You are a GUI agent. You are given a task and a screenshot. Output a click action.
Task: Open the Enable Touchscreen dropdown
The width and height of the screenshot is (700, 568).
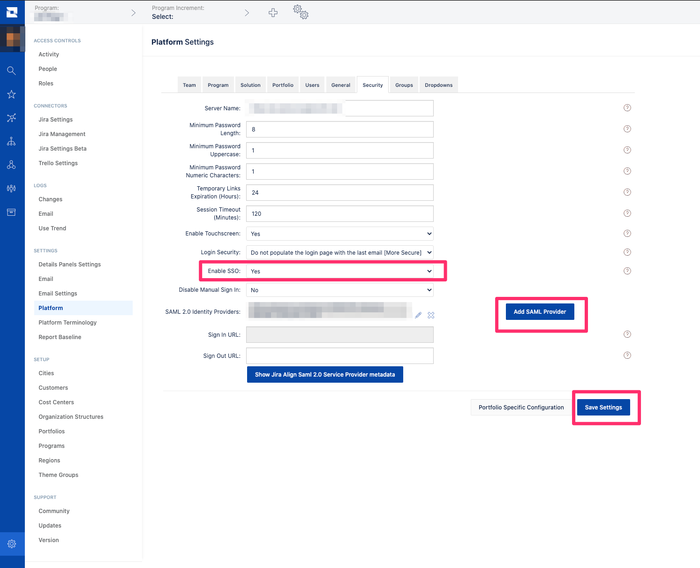(340, 234)
